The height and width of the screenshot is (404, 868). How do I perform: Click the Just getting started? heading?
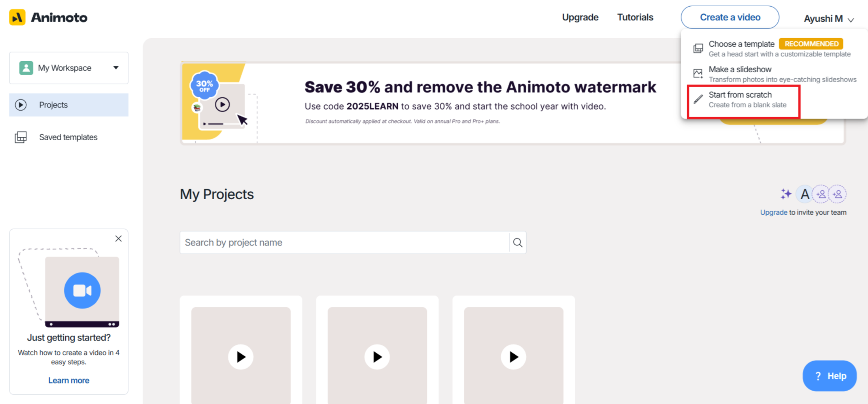click(x=69, y=338)
